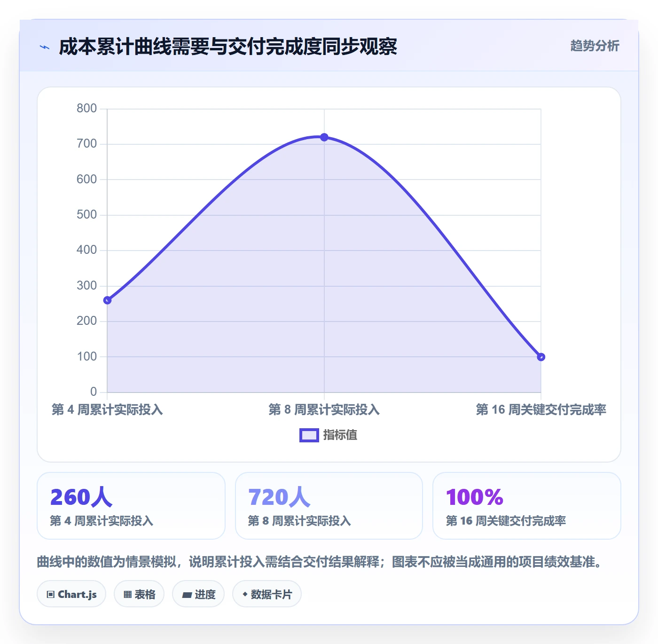Click the 趋势分析 label in the header
The width and height of the screenshot is (658, 644).
[595, 46]
